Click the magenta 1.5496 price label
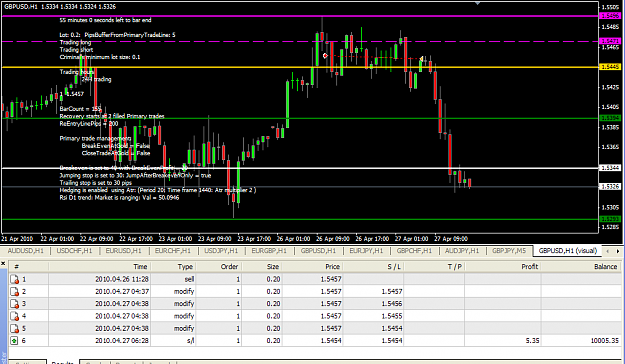 pyautogui.click(x=610, y=16)
